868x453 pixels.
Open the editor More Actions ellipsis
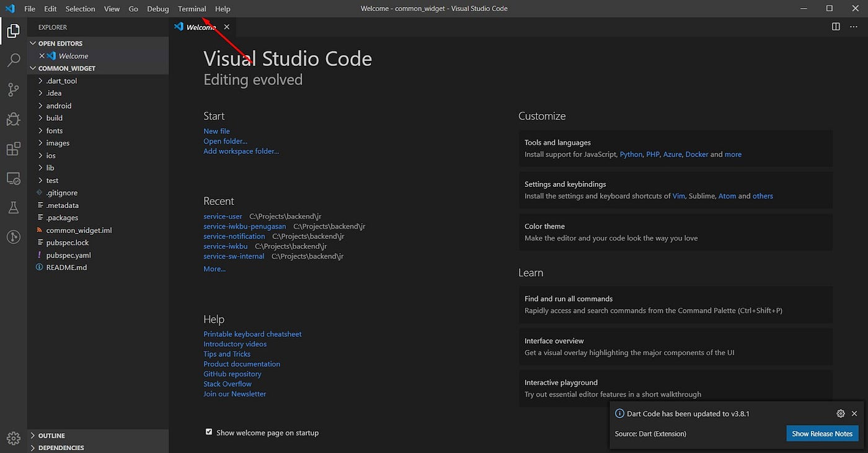pyautogui.click(x=854, y=27)
